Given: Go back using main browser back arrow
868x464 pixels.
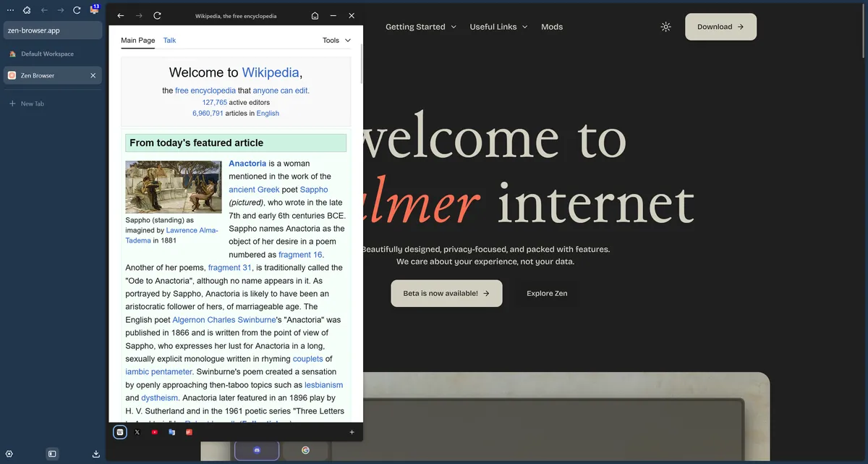Looking at the screenshot, I should [44, 10].
